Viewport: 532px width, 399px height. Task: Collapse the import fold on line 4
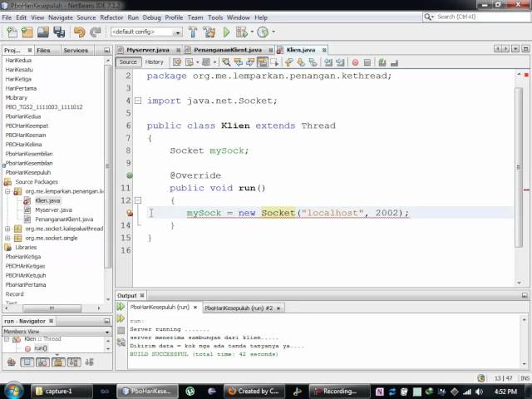(x=138, y=101)
